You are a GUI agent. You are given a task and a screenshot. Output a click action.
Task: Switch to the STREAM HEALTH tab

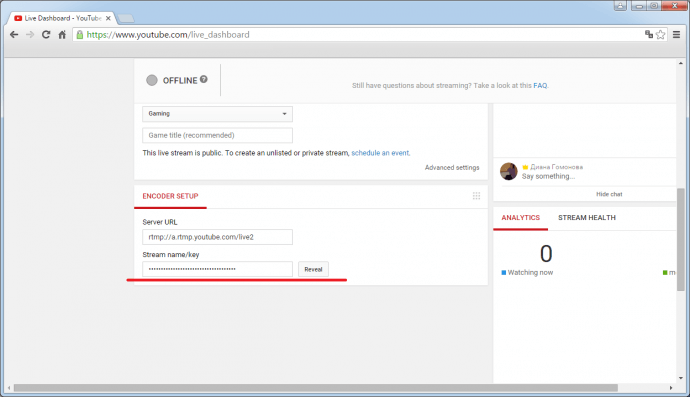[587, 217]
